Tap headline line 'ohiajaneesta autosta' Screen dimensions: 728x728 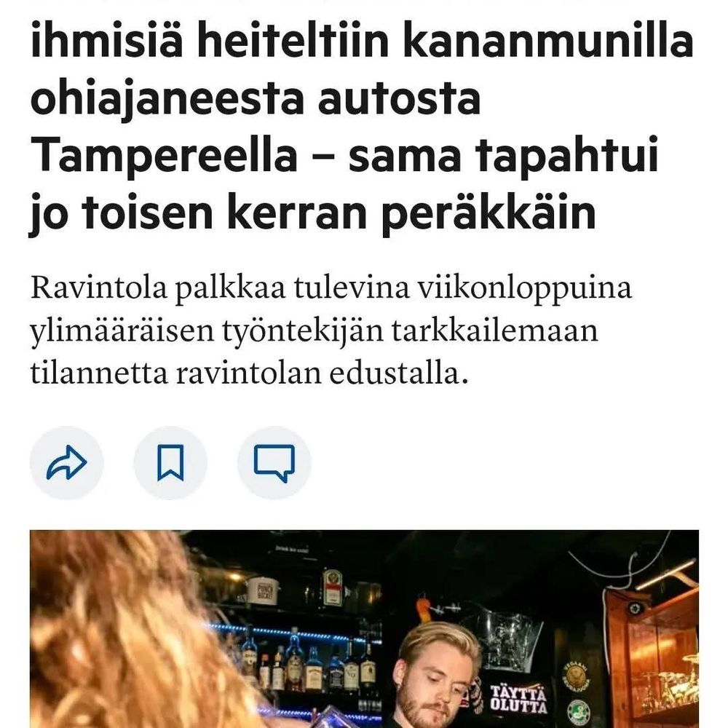coord(256,99)
